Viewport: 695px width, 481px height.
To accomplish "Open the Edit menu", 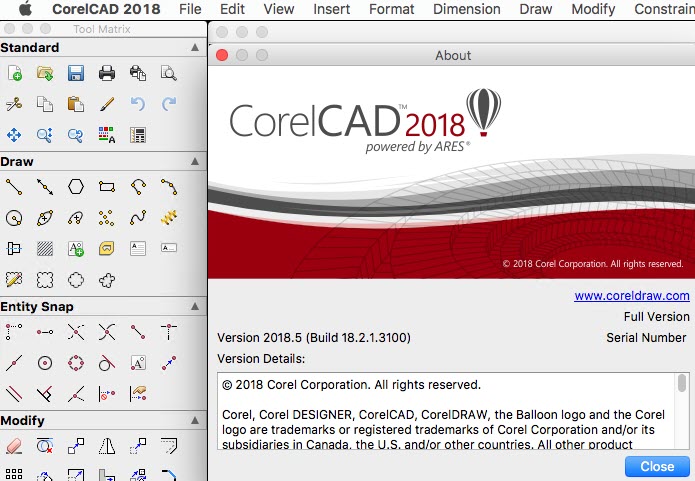I will point(232,9).
